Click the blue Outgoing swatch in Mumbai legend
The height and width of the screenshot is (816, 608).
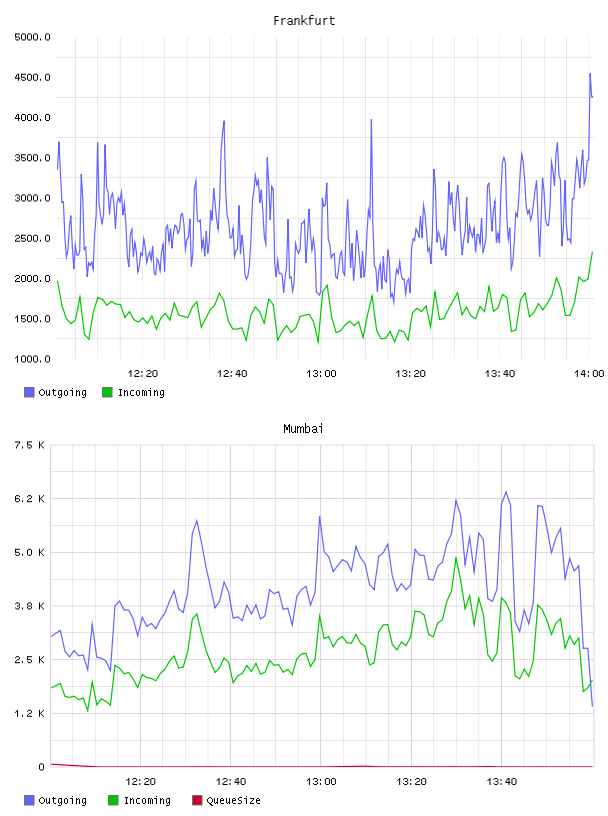[29, 800]
